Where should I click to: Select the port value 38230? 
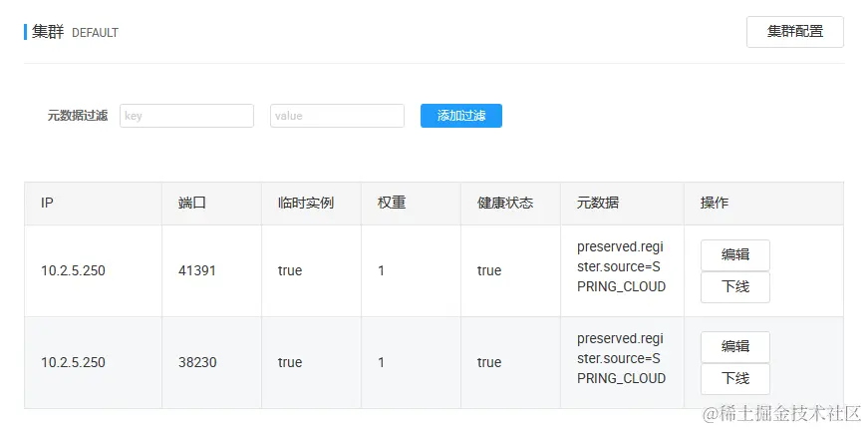pyautogui.click(x=197, y=363)
